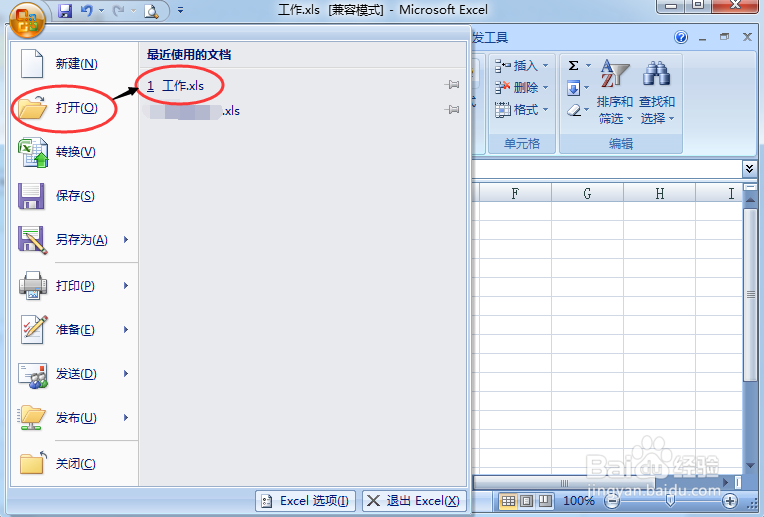Screen dimensions: 764x517
Task: Click the Print Preview icon in the quick access toolbar
Action: (152, 11)
